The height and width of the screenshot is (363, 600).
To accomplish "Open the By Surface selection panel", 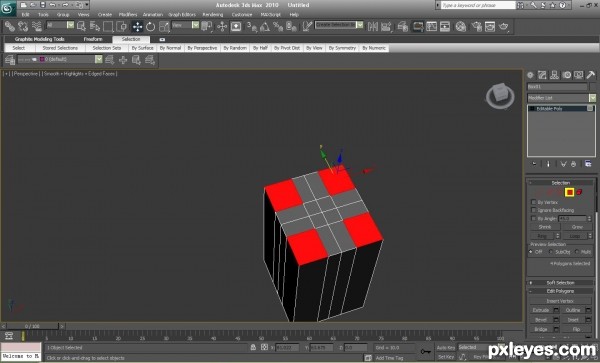I will [142, 48].
